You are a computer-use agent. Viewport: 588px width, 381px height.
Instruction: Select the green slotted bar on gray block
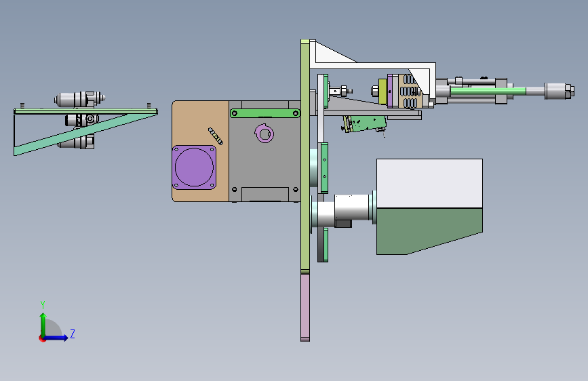[265, 113]
